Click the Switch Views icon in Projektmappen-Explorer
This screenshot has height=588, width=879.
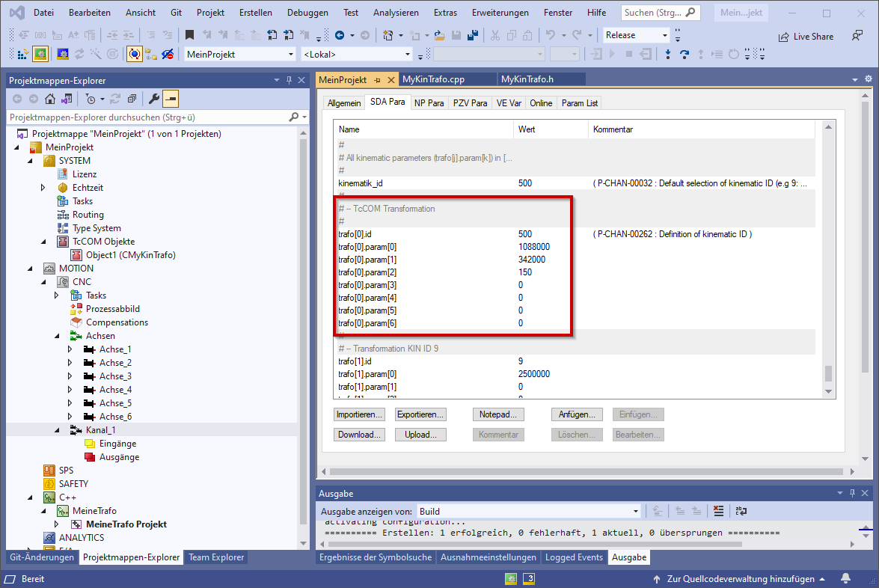tap(67, 99)
